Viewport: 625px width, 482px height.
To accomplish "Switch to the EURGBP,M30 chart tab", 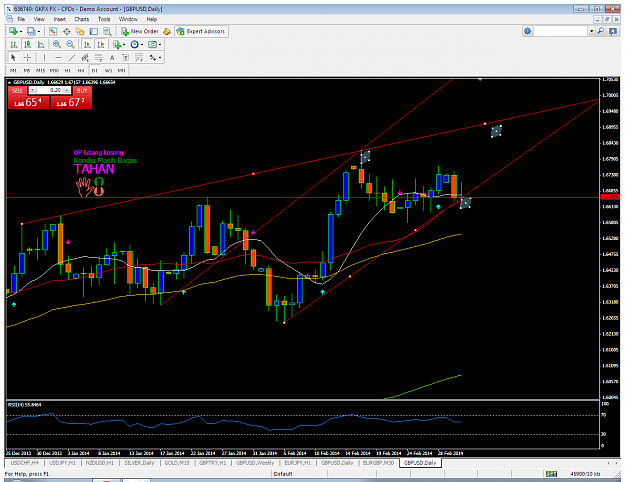I will [378, 463].
